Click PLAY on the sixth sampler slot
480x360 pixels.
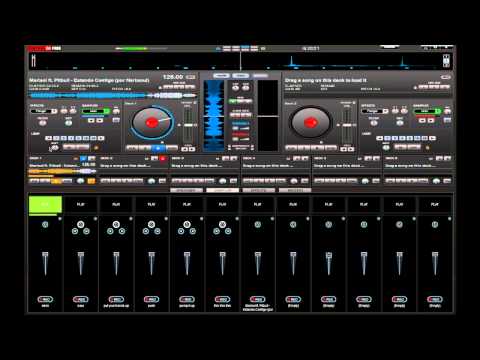point(222,204)
